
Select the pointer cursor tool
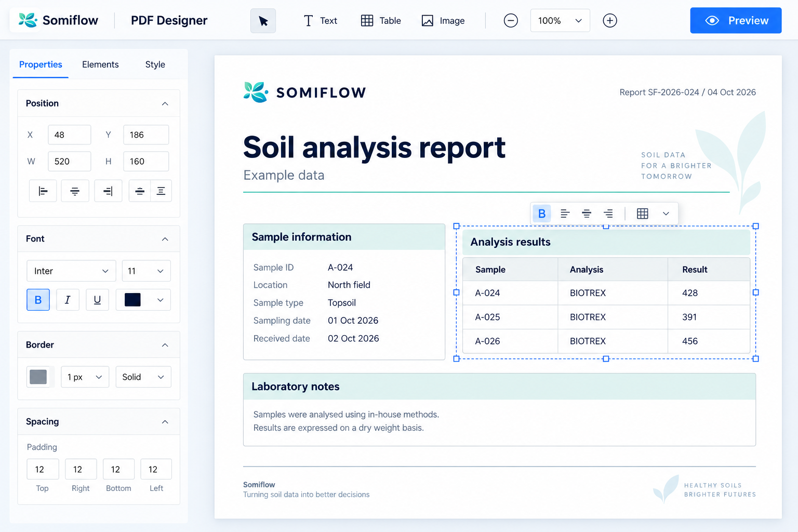[x=263, y=21]
